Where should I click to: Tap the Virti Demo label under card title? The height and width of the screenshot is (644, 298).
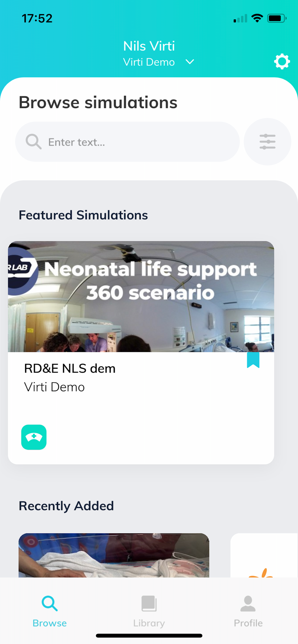pos(54,387)
